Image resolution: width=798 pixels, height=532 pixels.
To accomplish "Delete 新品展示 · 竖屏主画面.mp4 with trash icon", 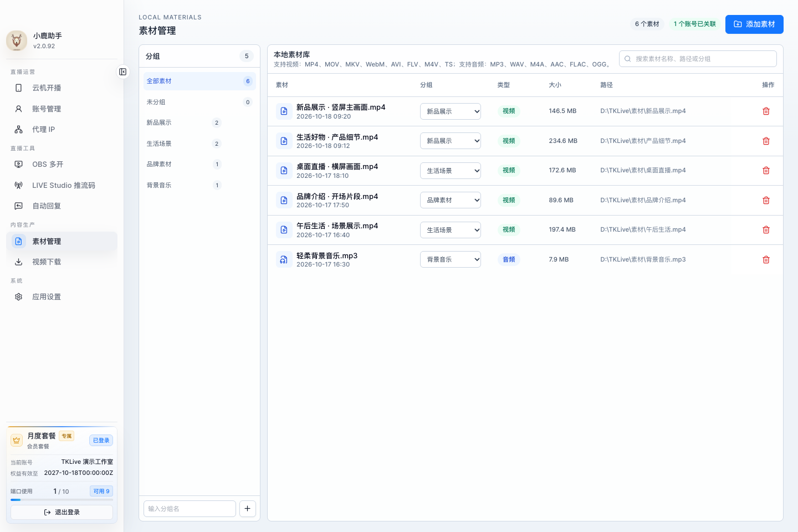I will pos(766,111).
